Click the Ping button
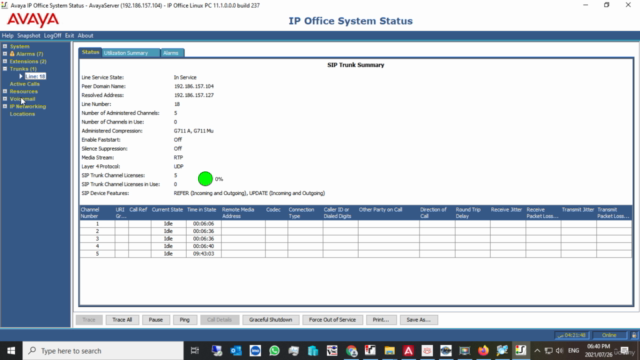Screen dimensions: 640x360 [x=184, y=320]
